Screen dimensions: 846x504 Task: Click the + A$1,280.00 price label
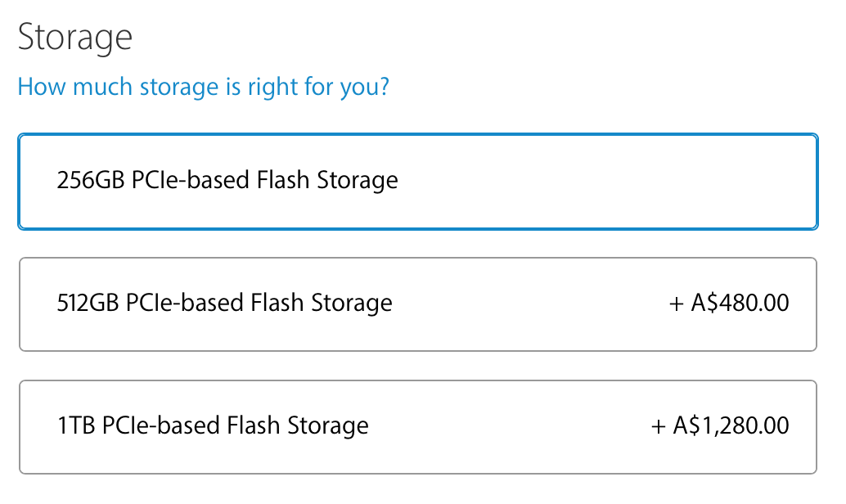[720, 426]
